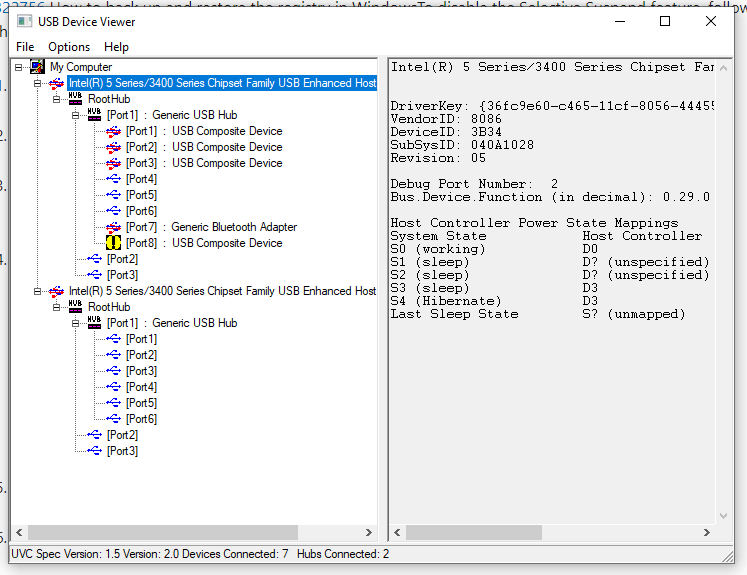Viewport: 747px width, 575px height.
Task: Open the Options menu
Action: pyautogui.click(x=69, y=47)
